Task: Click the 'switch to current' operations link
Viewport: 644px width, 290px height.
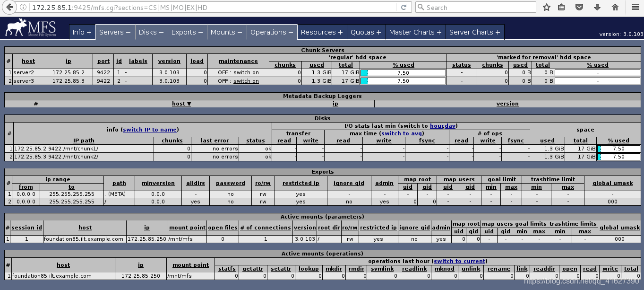Action: 460,261
